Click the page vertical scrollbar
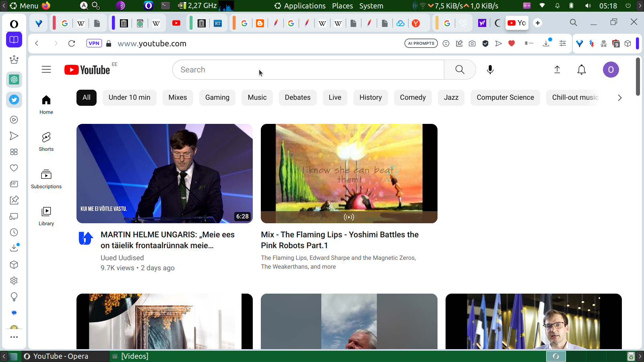Screen dimensions: 644x362 638,76
